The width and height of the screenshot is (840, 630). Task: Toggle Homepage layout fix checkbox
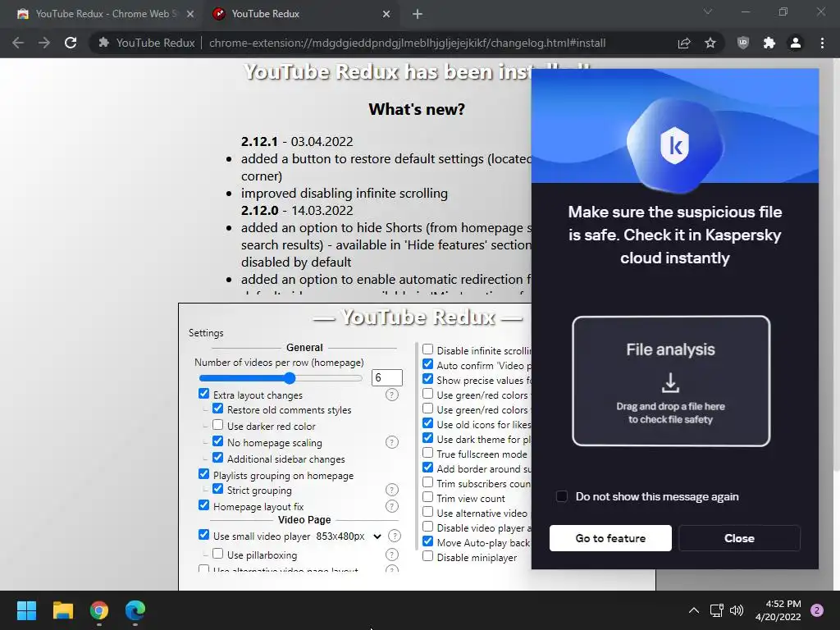pos(203,505)
